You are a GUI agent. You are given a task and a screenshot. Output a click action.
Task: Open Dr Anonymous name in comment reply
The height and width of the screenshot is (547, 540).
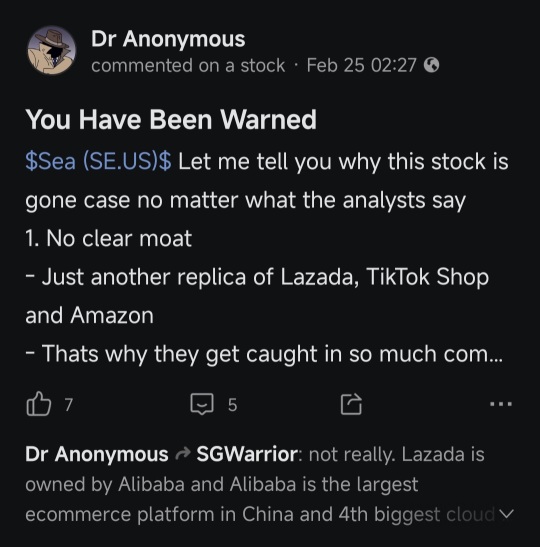click(97, 454)
